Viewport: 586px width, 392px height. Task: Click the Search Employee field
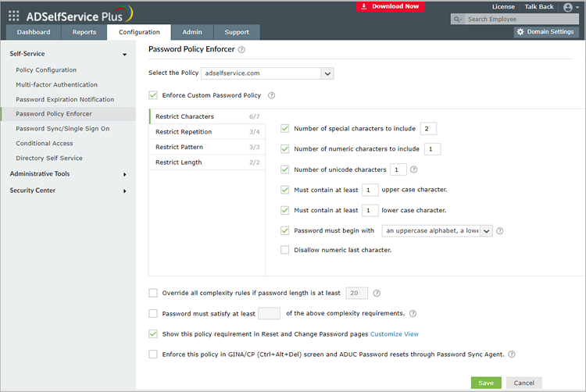tap(522, 19)
